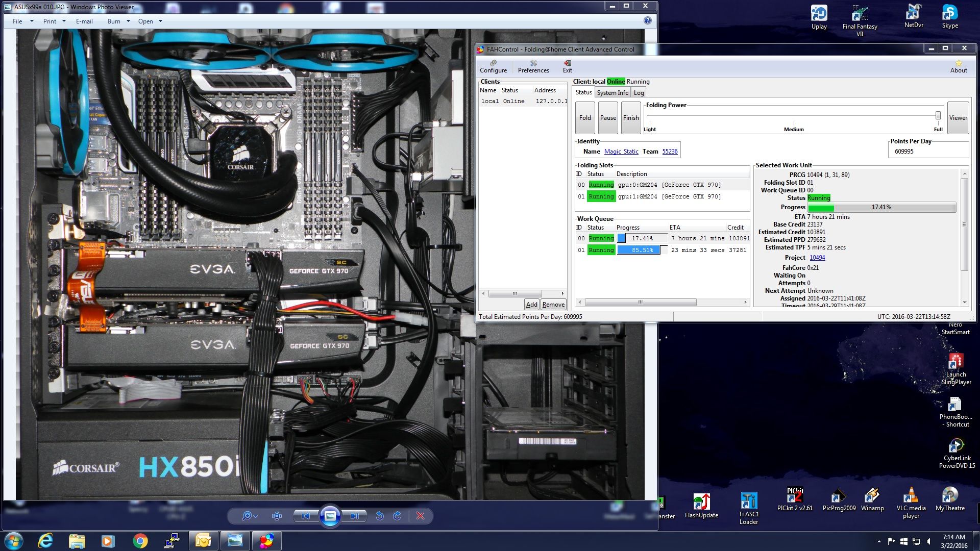Open Launch SlingPlayer desktop icon
The width and height of the screenshot is (980, 551).
[x=956, y=369]
